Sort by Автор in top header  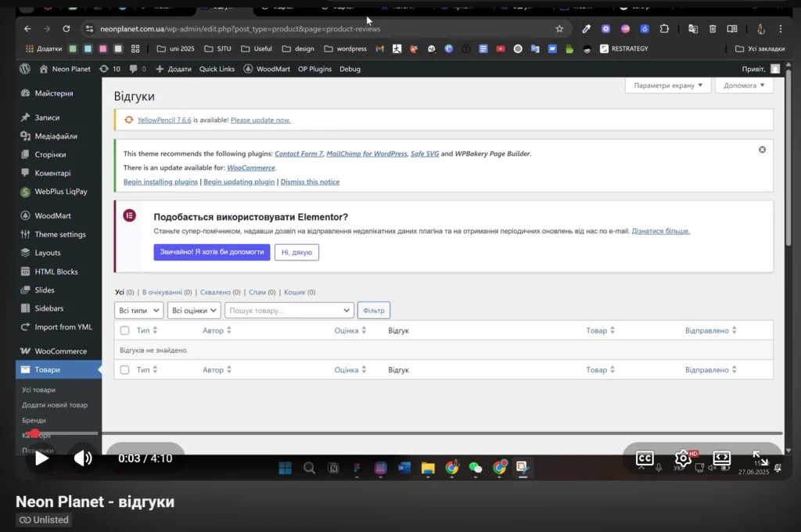(x=217, y=330)
